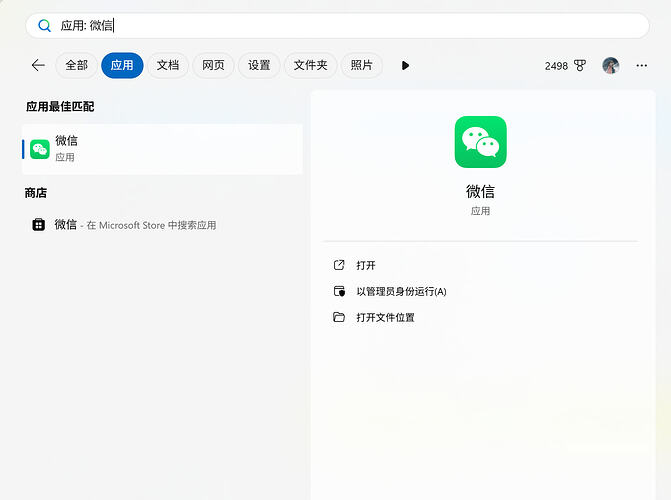Image resolution: width=671 pixels, height=500 pixels.
Task: Click the open-app icon beside 打开
Action: pyautogui.click(x=338, y=265)
